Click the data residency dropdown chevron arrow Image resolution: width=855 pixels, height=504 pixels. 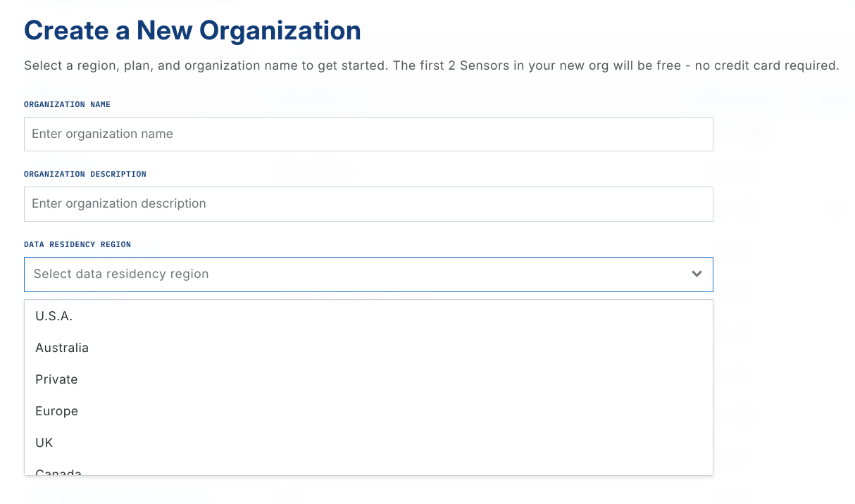click(x=697, y=274)
